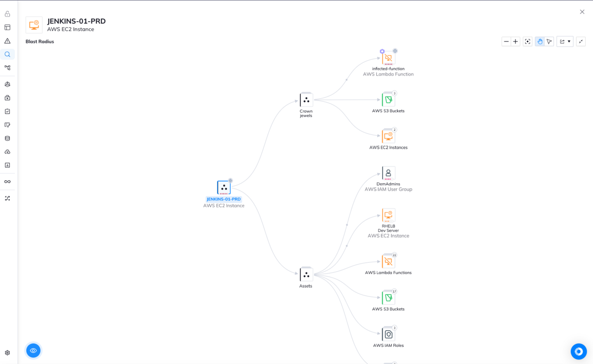Click the AWS IAM User Group label
Viewport: 593px width, 364px height.
click(x=388, y=189)
